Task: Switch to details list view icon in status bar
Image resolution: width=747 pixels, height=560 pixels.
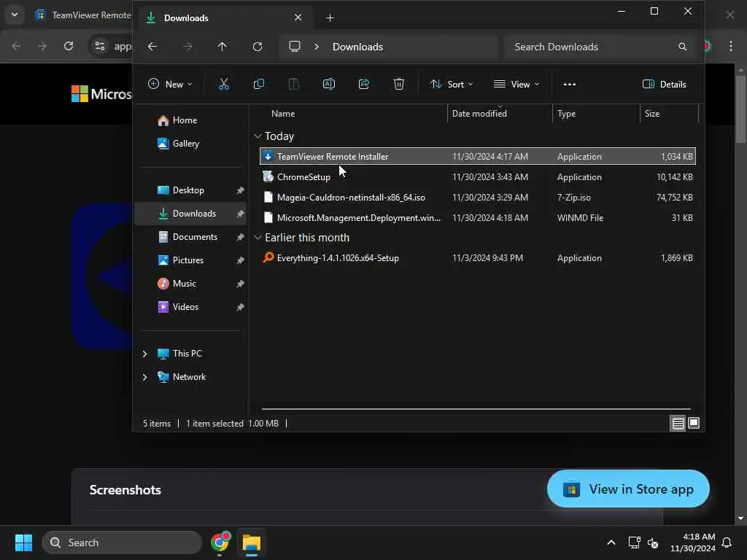Action: (x=678, y=424)
